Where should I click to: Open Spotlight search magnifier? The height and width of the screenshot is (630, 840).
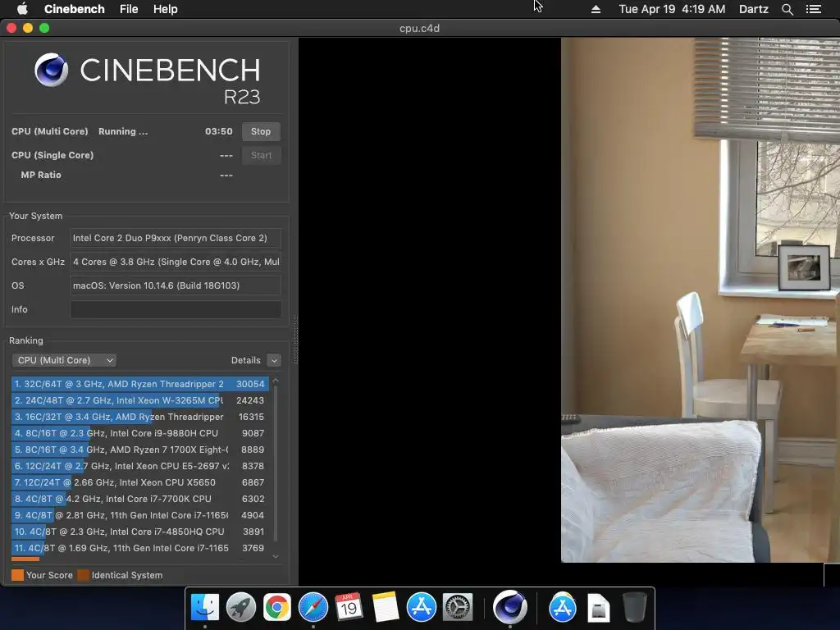[787, 9]
